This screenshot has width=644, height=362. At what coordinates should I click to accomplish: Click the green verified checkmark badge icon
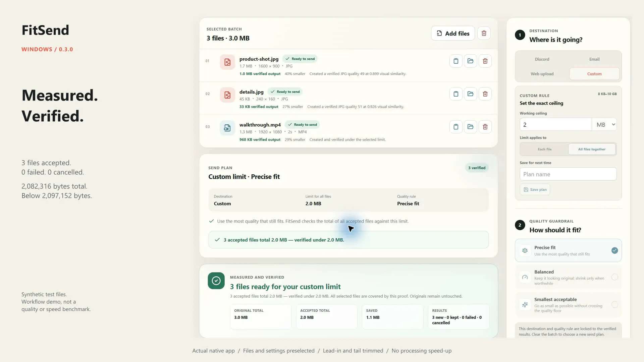pyautogui.click(x=216, y=281)
